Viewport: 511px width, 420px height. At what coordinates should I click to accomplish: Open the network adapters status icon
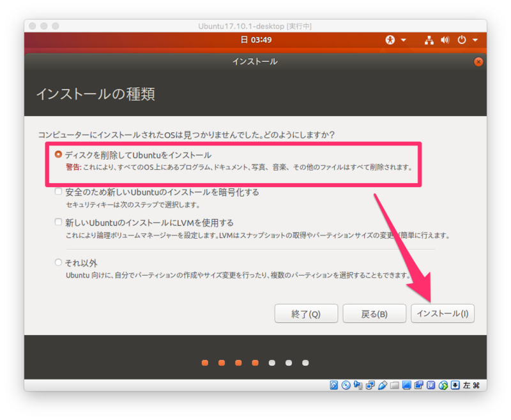click(370, 386)
